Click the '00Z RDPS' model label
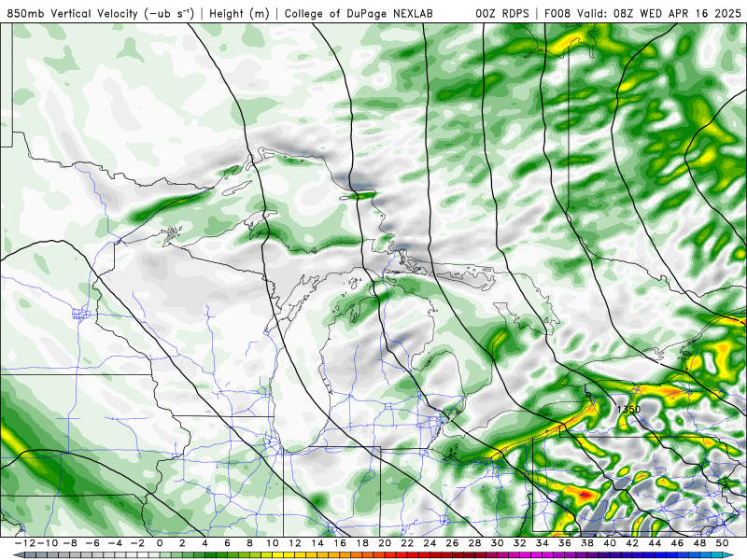747x560 pixels. click(x=502, y=13)
